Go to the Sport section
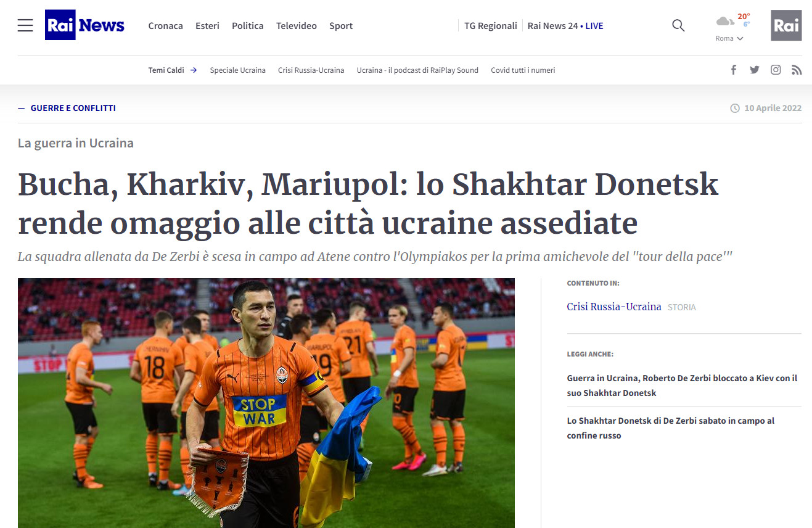 click(341, 26)
